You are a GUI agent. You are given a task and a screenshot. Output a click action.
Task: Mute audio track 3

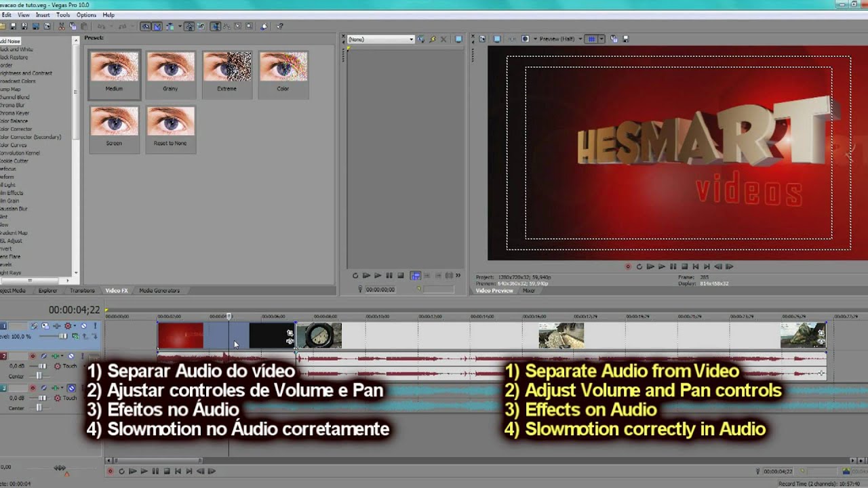[x=72, y=388]
